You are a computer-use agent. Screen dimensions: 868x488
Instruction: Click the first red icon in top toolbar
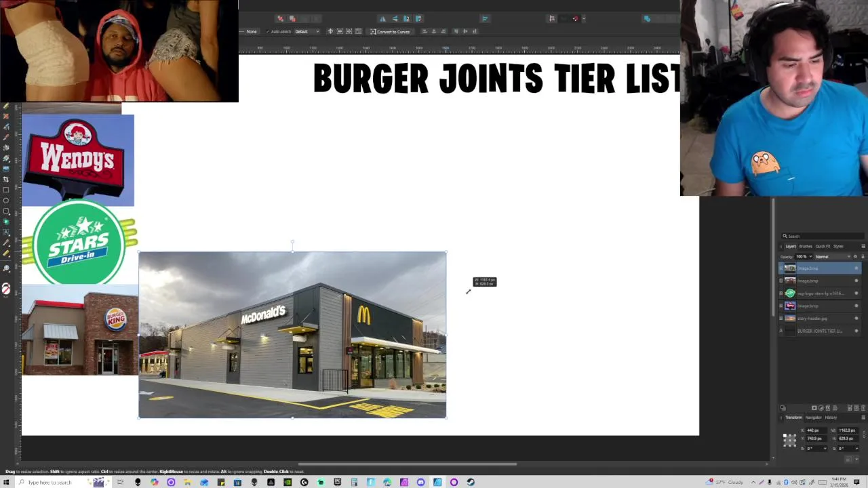click(x=280, y=18)
